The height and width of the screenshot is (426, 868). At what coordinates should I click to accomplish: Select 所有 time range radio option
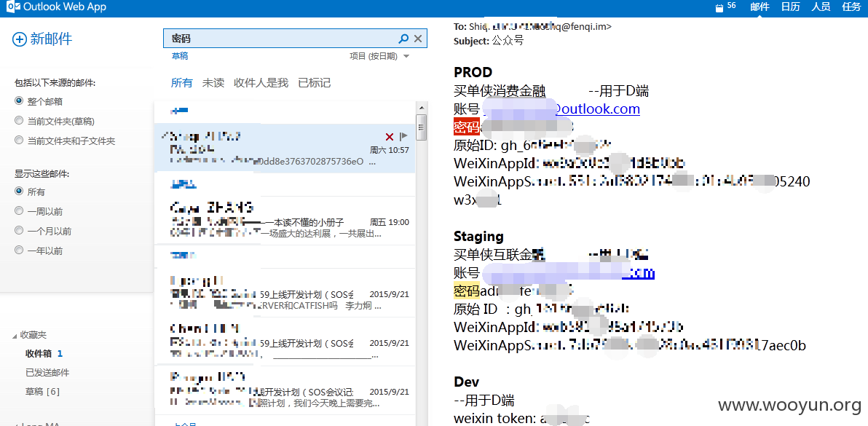[x=20, y=192]
